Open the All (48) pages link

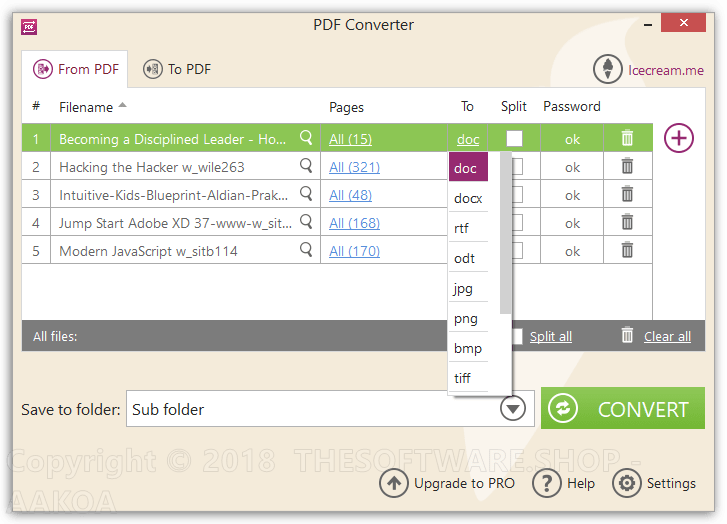(351, 195)
